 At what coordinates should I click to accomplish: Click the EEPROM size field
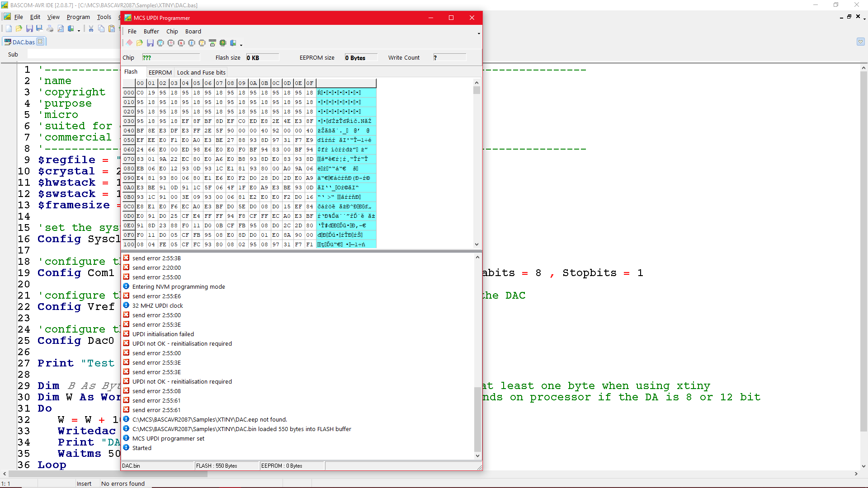361,57
